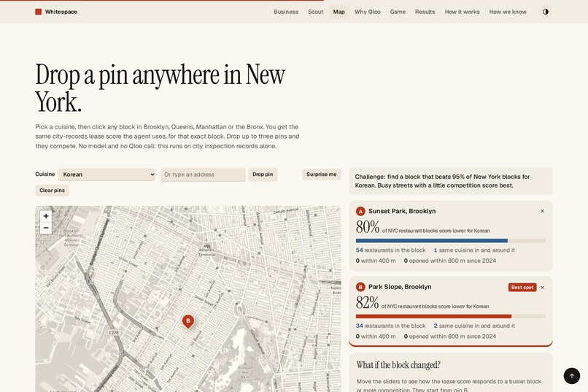The image size is (588, 392).
Task: Remove the Park Slope pin card
Action: [542, 288]
